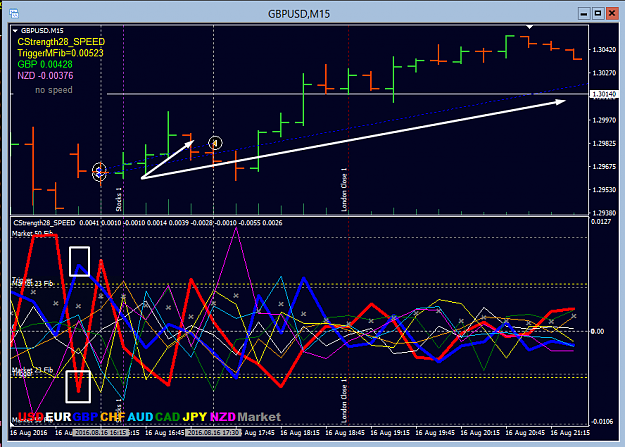Click the USD legend label
Viewport: 625px width, 447px height.
point(31,417)
